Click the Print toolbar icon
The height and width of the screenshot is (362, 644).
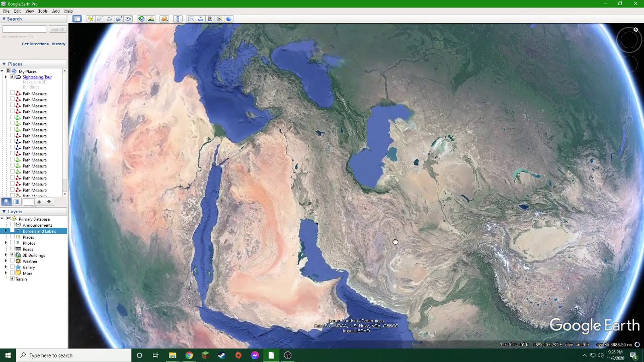pos(200,19)
